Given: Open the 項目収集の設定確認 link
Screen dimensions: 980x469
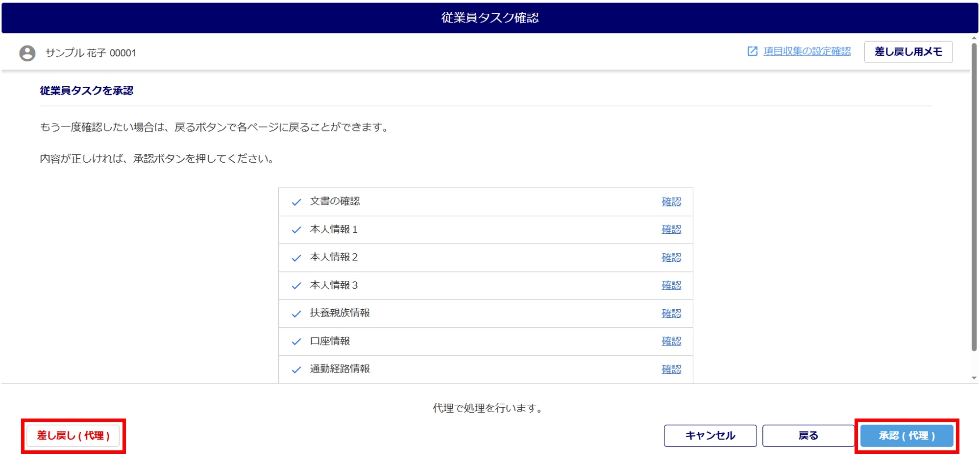Looking at the screenshot, I should 807,51.
